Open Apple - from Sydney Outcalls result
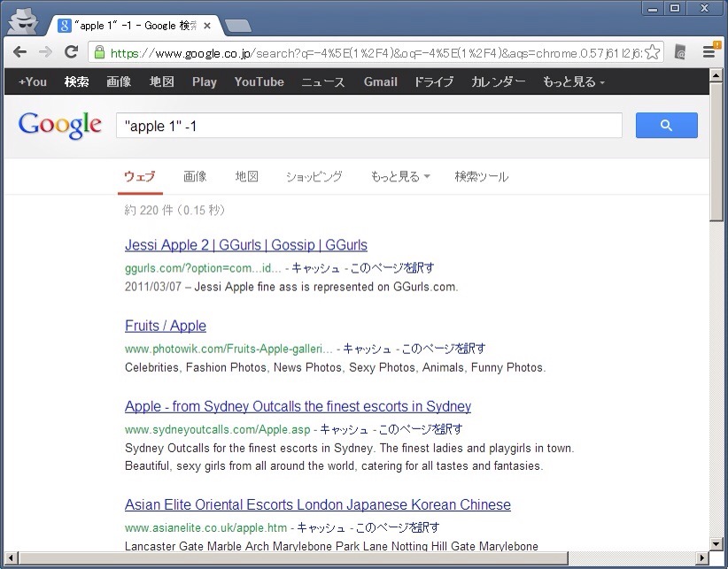The image size is (728, 569). [x=298, y=406]
